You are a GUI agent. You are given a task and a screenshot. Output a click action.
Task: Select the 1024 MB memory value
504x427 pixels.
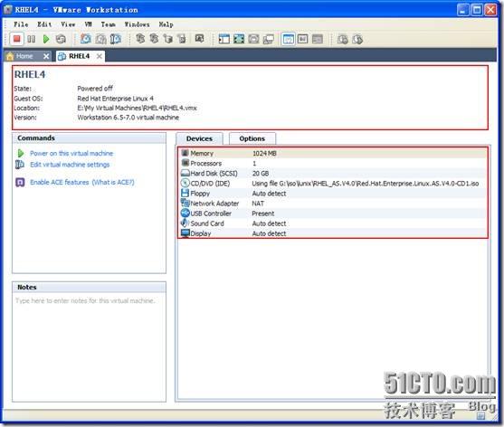pyautogui.click(x=264, y=153)
